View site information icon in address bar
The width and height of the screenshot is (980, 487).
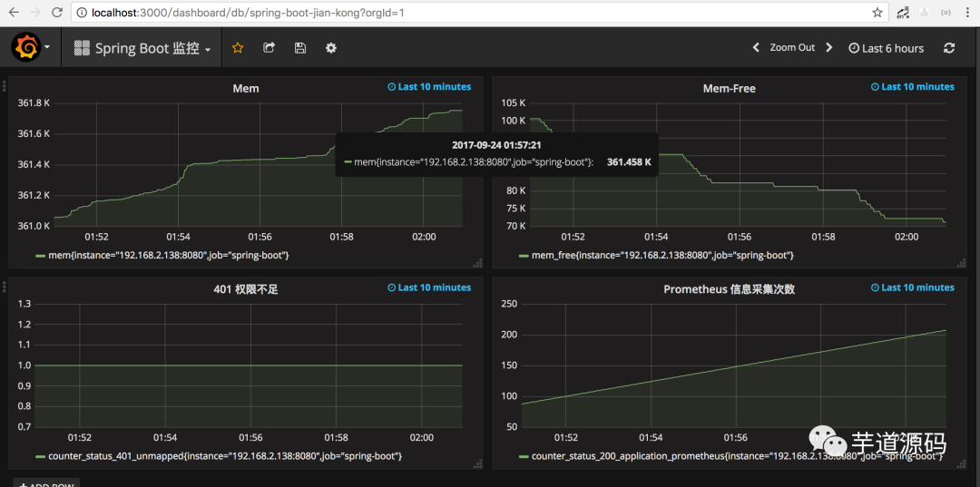point(83,13)
